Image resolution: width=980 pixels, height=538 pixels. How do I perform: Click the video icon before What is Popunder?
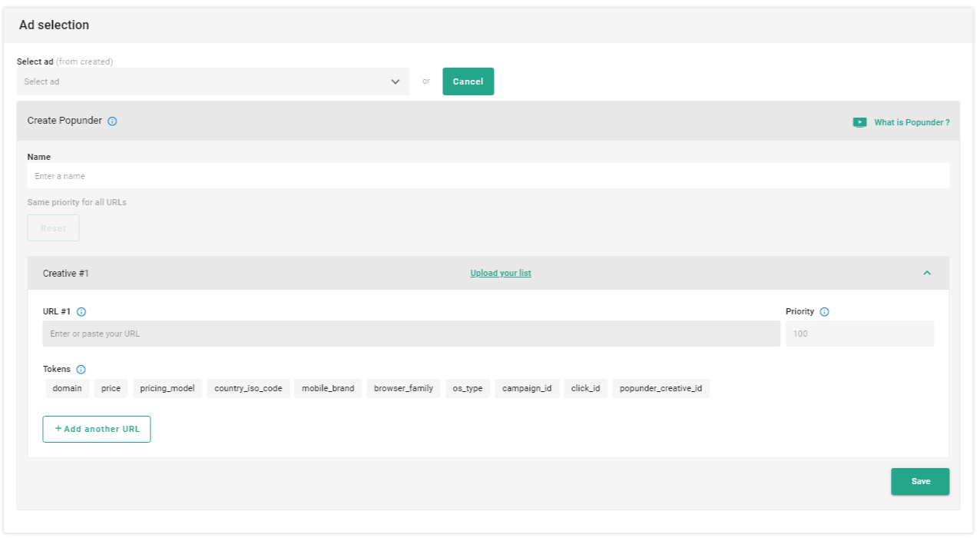860,122
